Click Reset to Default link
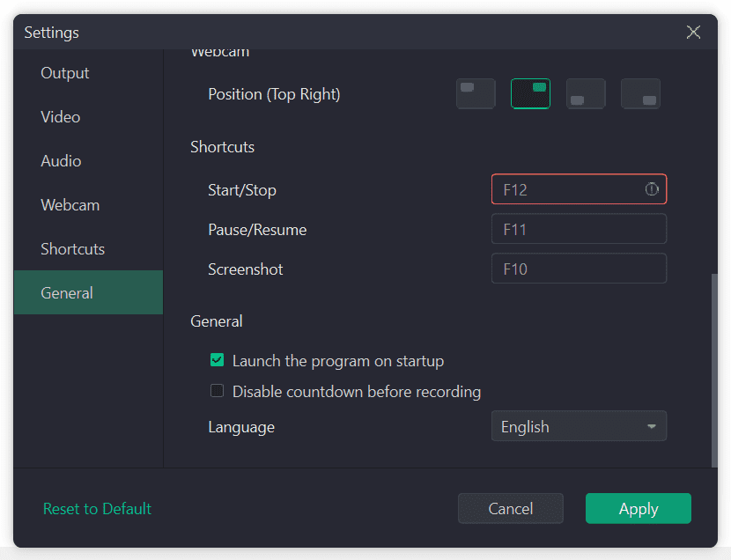 pyautogui.click(x=97, y=509)
